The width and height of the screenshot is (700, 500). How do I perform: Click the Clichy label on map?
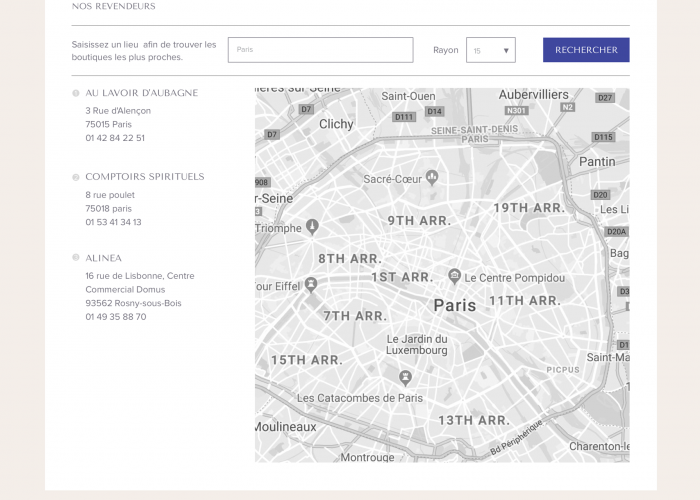point(336,124)
